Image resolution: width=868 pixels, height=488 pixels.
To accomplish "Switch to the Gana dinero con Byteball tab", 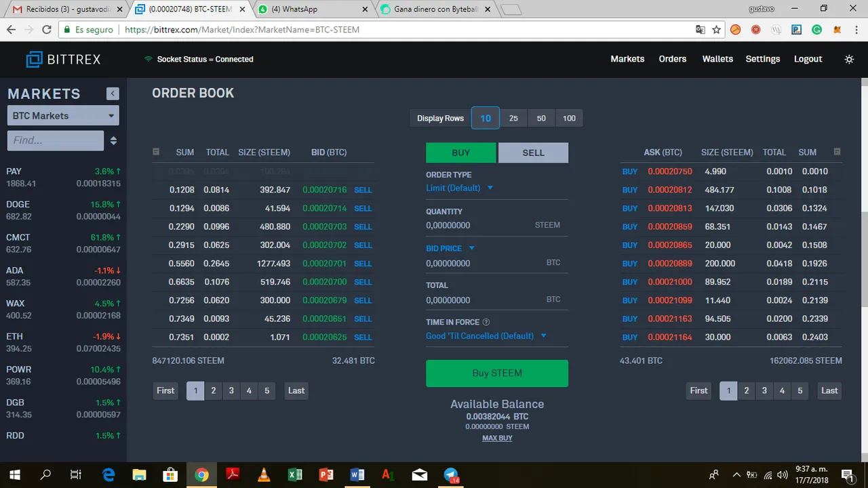I will point(434,9).
